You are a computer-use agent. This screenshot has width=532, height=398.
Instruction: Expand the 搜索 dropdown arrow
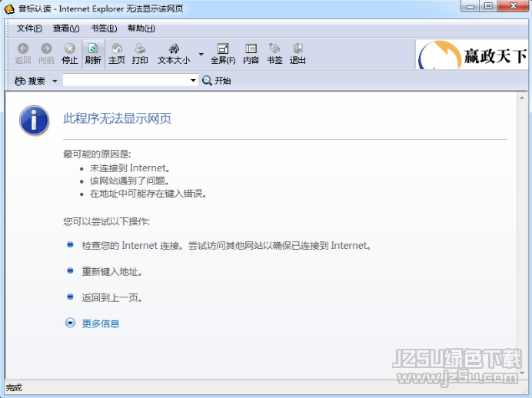[x=55, y=81]
